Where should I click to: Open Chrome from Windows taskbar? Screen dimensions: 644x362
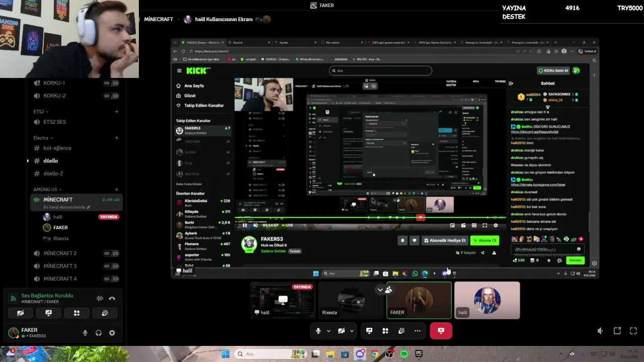(x=374, y=354)
